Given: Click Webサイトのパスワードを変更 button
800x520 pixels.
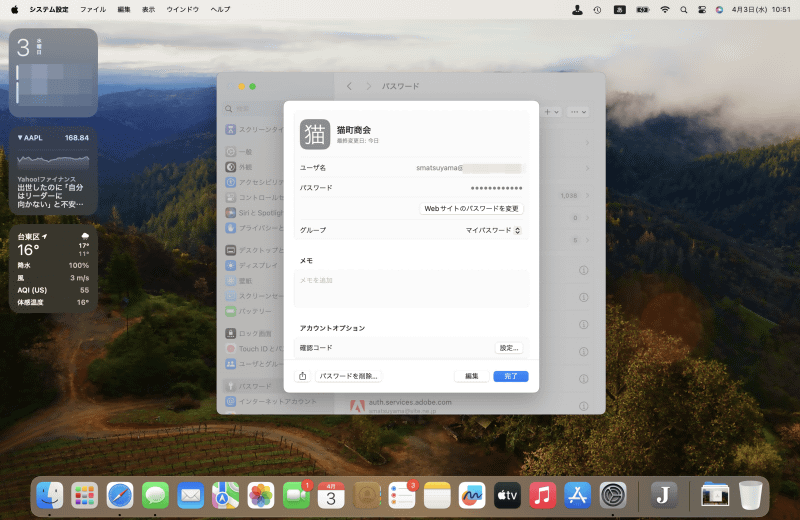Looking at the screenshot, I should pos(471,209).
